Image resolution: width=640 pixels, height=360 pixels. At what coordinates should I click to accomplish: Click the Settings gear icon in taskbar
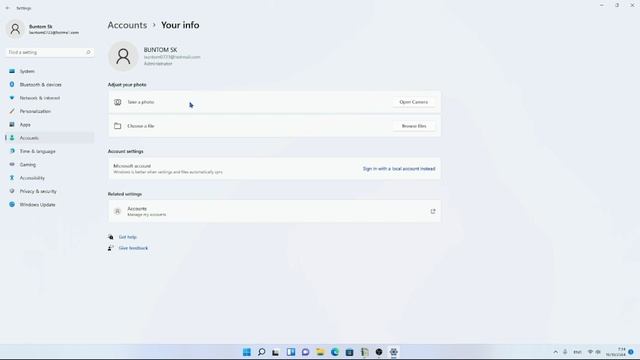[393, 352]
